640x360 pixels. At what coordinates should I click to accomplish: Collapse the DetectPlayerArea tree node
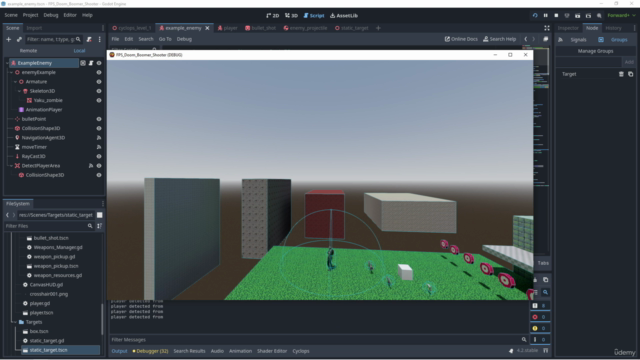11,166
